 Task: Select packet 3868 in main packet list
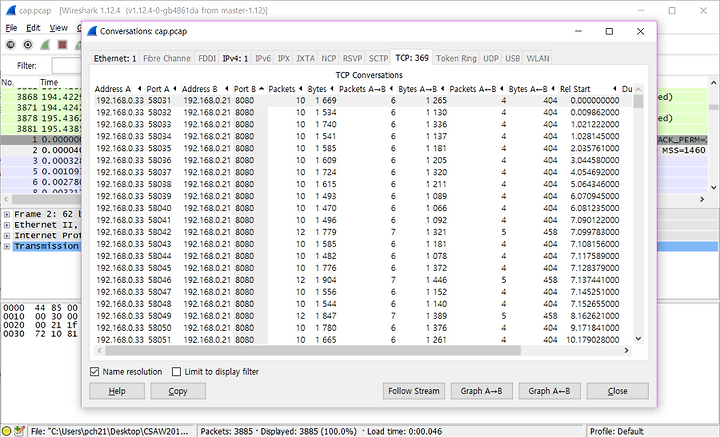click(x=41, y=97)
